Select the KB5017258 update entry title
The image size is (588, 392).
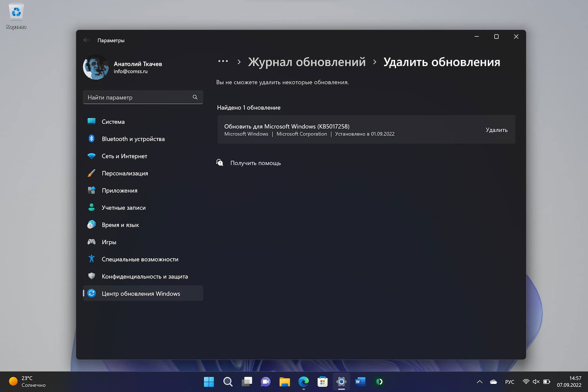click(x=287, y=126)
